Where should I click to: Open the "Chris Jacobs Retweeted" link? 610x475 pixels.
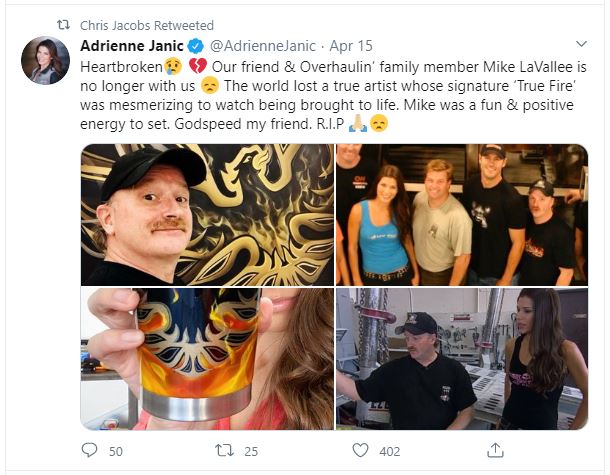click(147, 24)
